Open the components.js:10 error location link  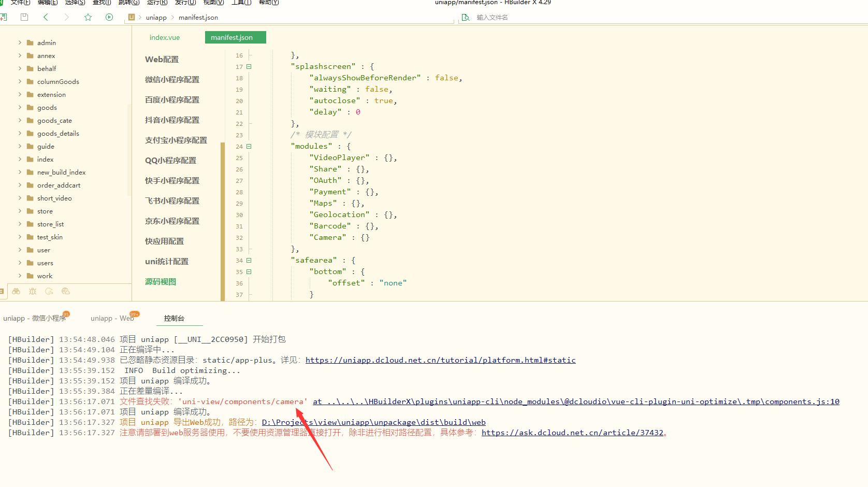576,402
